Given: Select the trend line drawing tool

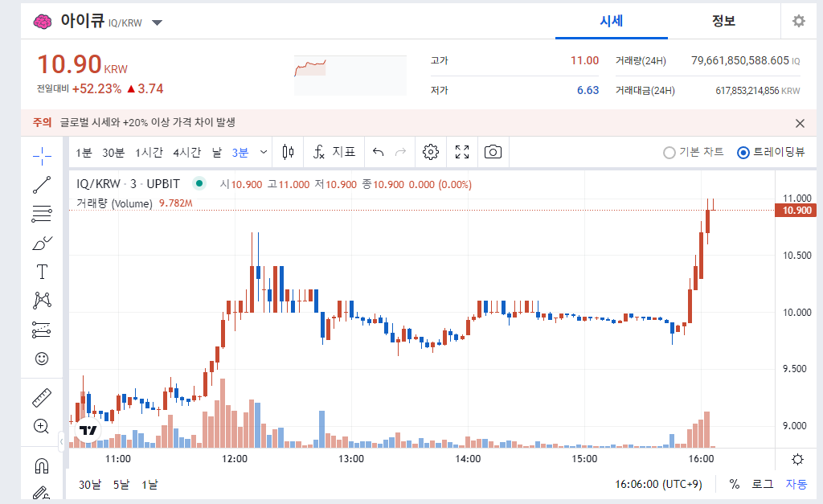Looking at the screenshot, I should click(x=42, y=185).
